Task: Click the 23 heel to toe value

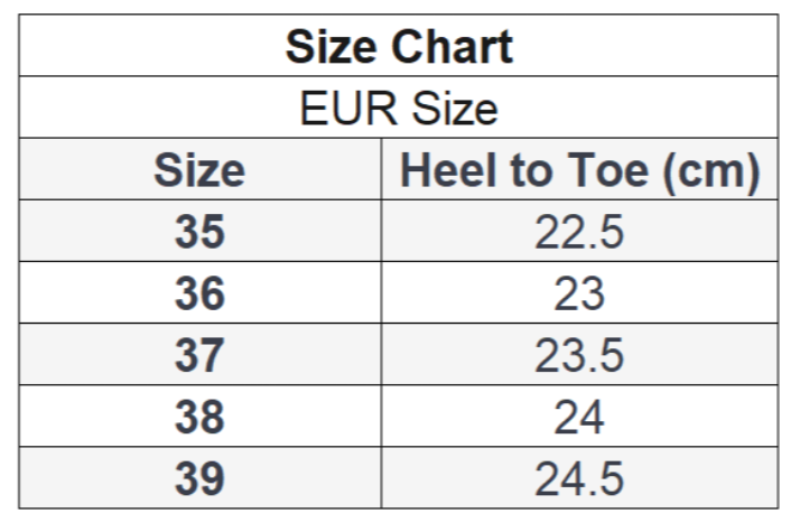Action: pyautogui.click(x=579, y=294)
